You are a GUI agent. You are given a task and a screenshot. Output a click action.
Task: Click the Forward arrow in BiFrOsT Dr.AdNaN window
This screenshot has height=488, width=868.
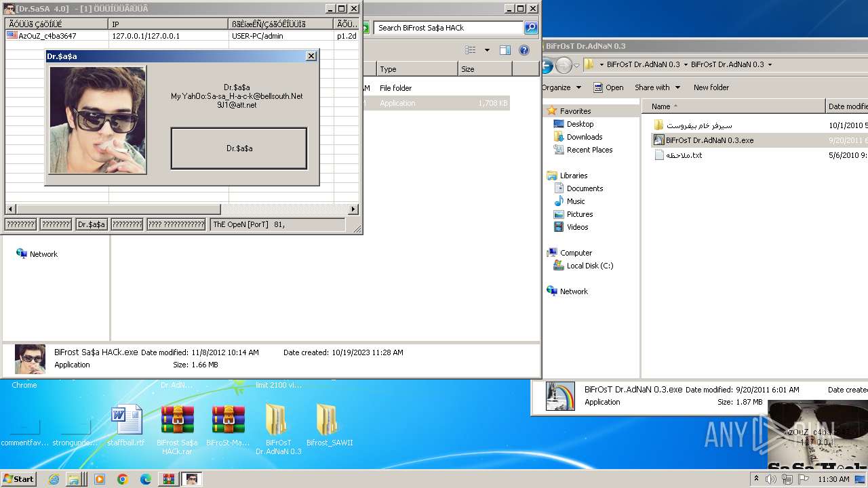(564, 65)
